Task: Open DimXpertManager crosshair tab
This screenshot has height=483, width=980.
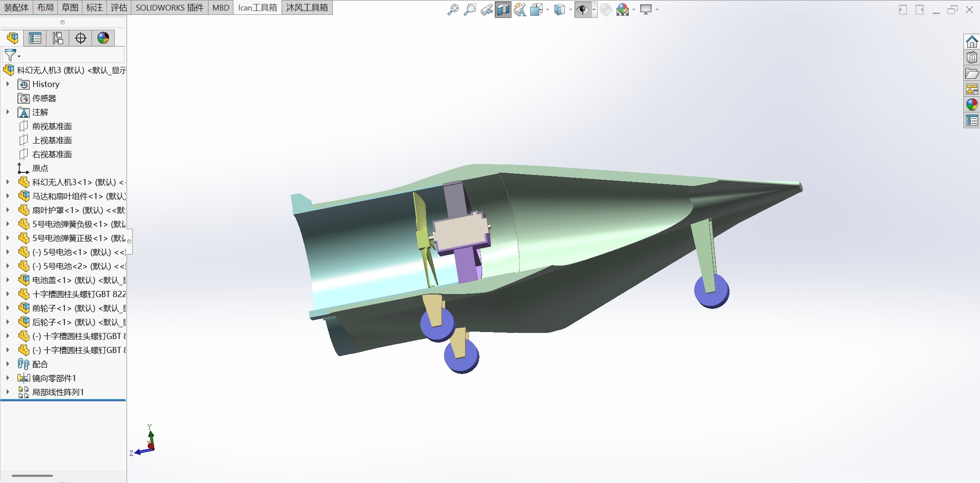Action: (x=81, y=38)
